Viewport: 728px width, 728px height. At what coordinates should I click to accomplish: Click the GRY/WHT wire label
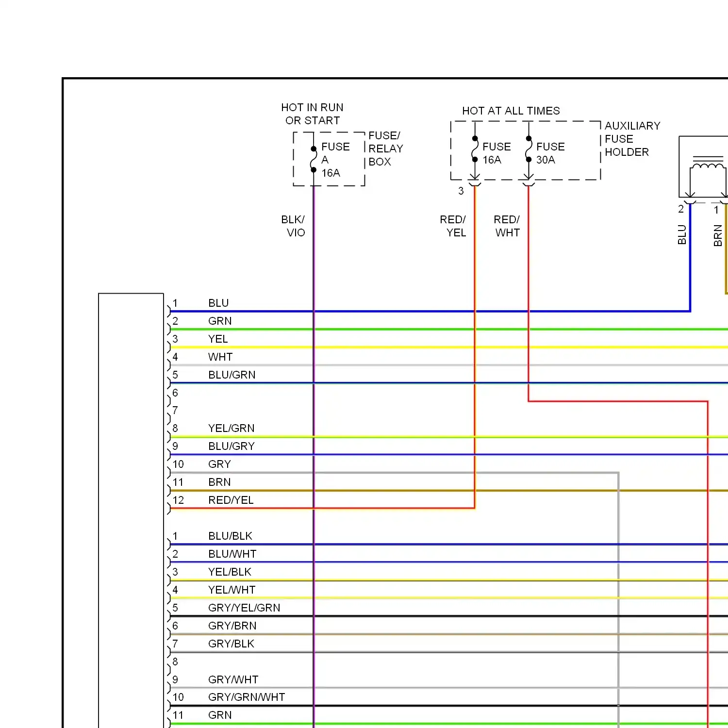[233, 679]
